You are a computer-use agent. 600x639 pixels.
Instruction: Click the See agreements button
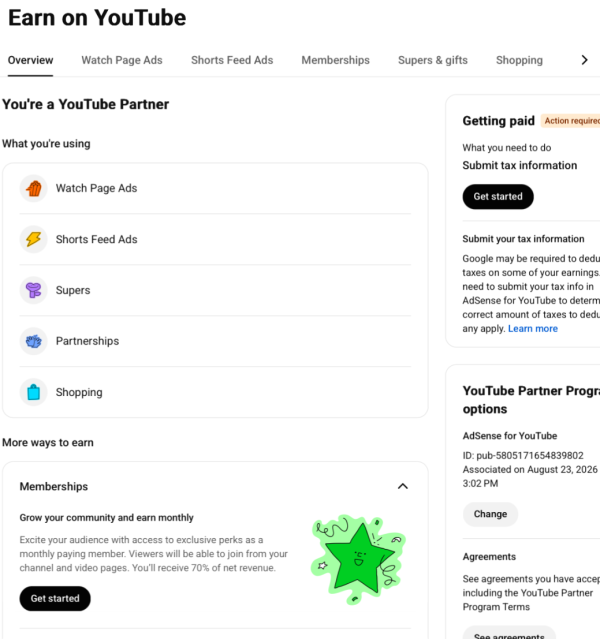coord(509,634)
